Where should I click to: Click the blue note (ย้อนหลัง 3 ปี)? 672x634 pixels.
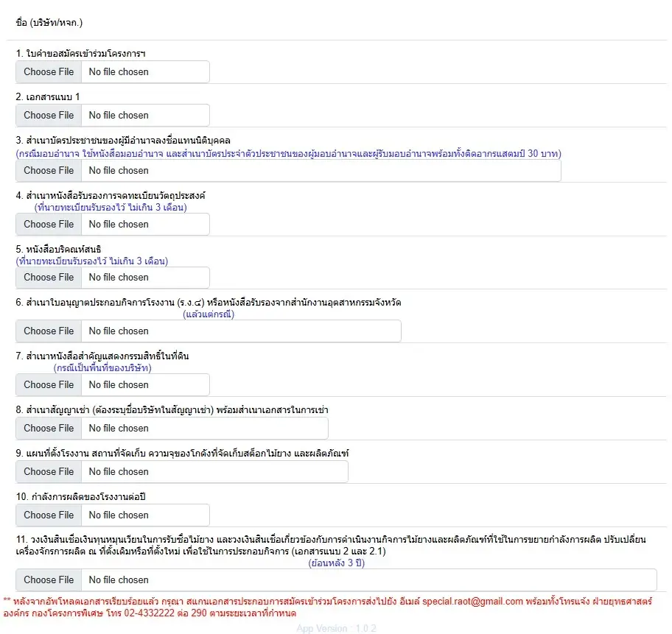337,563
